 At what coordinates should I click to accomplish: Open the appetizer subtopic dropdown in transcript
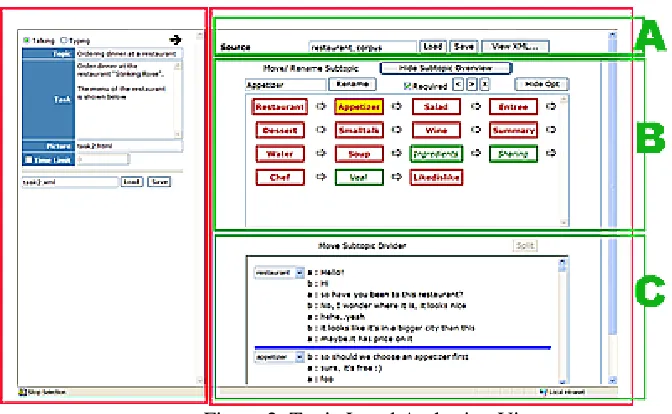(300, 357)
